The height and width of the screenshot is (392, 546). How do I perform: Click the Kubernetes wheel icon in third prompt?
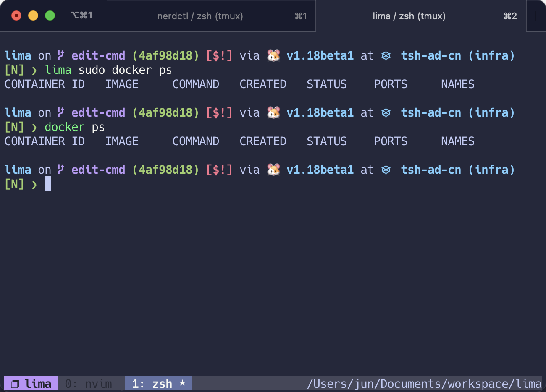[386, 170]
